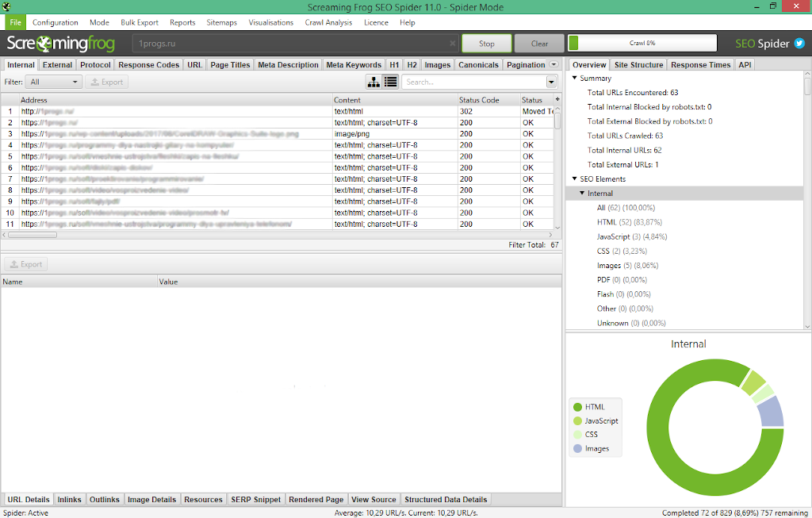Open the Page Titles tab
This screenshot has width=812, height=518.
coord(230,65)
